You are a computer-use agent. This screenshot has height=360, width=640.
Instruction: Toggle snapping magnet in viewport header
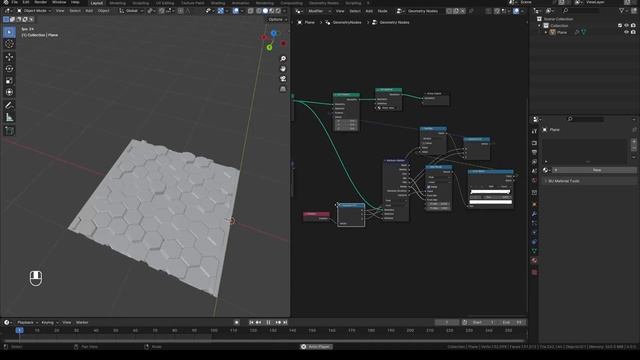(x=162, y=11)
